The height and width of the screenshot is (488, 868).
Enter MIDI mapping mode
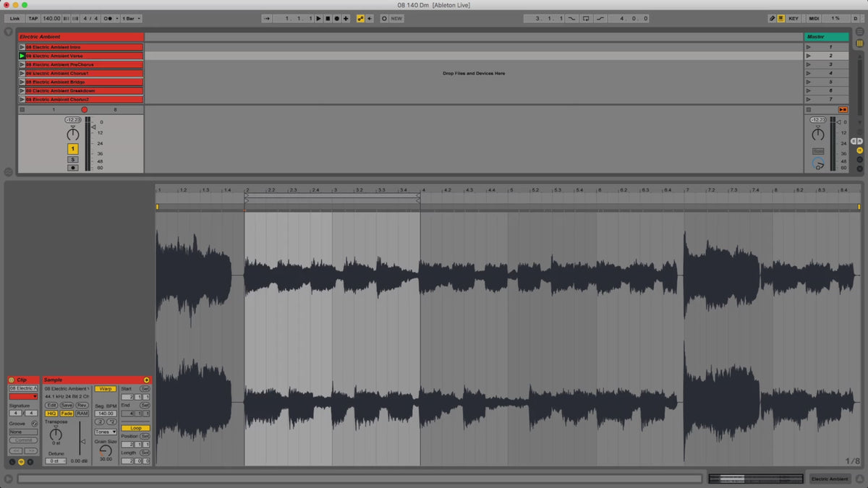(813, 18)
